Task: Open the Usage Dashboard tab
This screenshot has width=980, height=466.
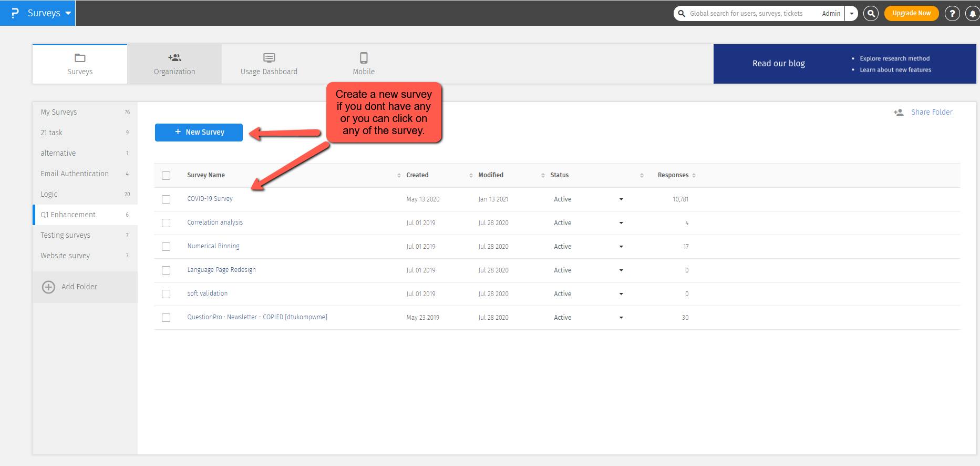Action: tap(269, 64)
